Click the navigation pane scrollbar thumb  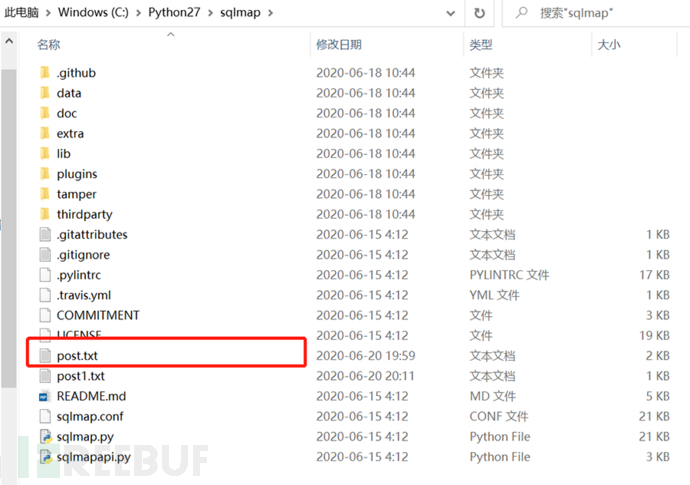(x=9, y=229)
